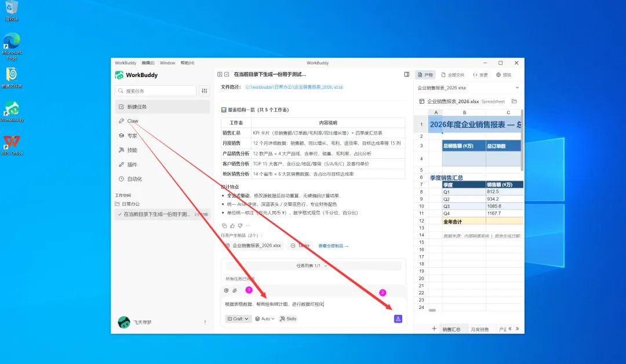Screen dimensions: 626x364
Task: Expand the Craft mode dropdown
Action: tap(238, 319)
